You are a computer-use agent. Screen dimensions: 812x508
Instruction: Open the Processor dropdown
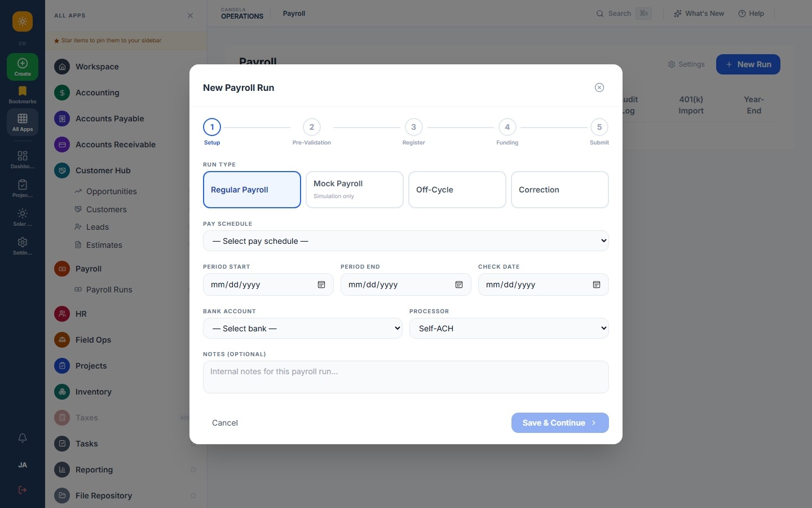click(x=509, y=329)
